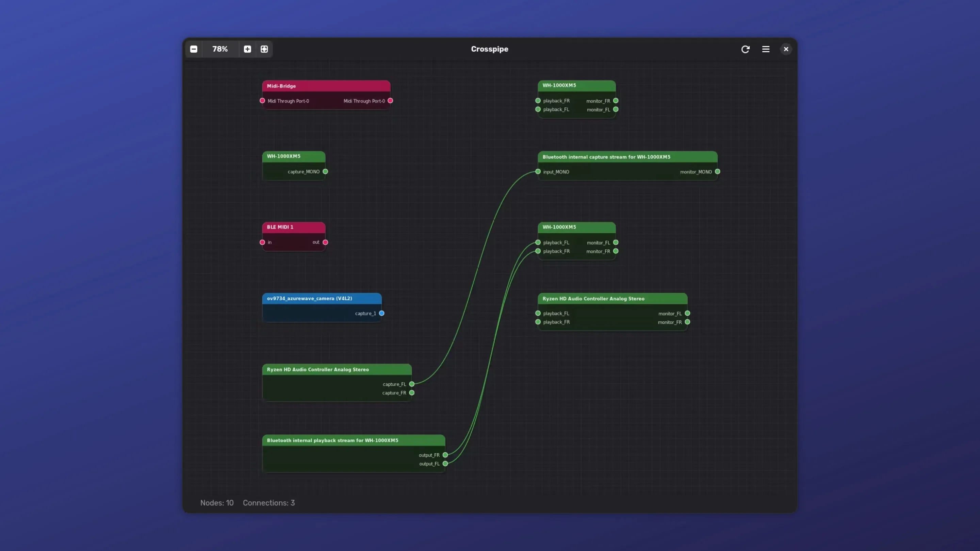Click the capture_MONO port on WH-1000XM5

point(325,171)
